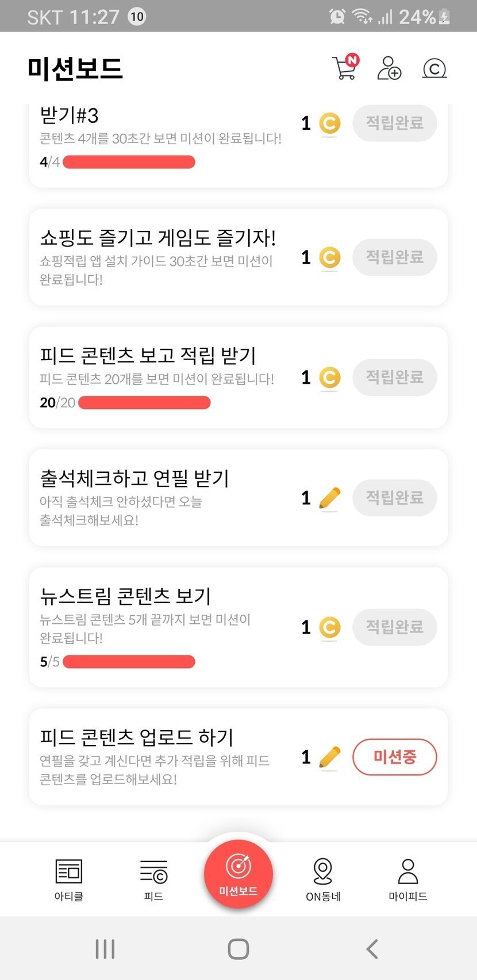The width and height of the screenshot is (477, 980).
Task: Tap the 20/20 progress bar
Action: [144, 403]
